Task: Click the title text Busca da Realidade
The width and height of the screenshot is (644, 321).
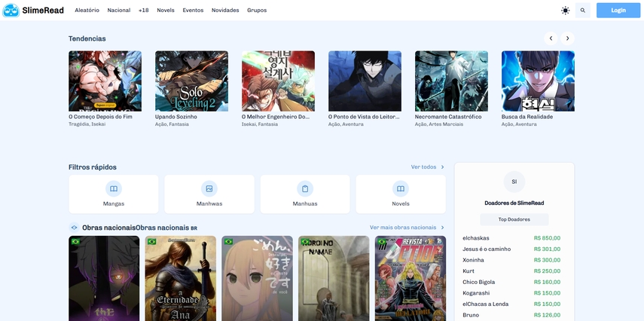Action: (527, 117)
